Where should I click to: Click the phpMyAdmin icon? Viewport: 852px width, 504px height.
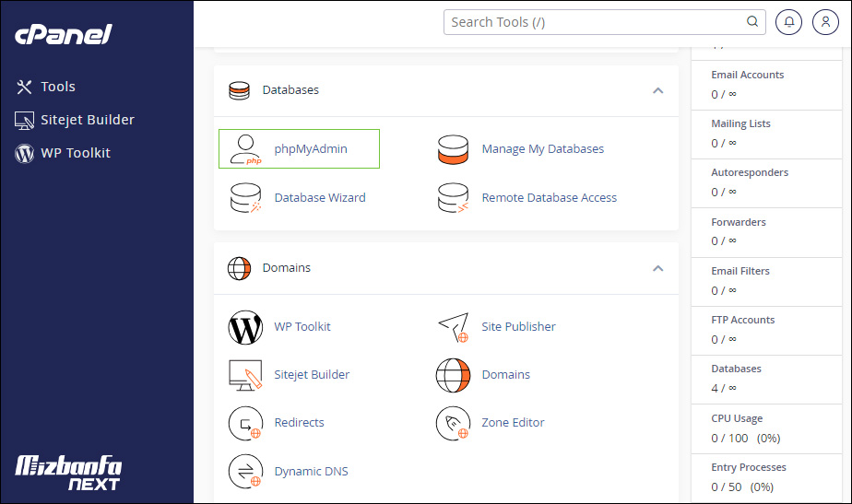tap(245, 149)
